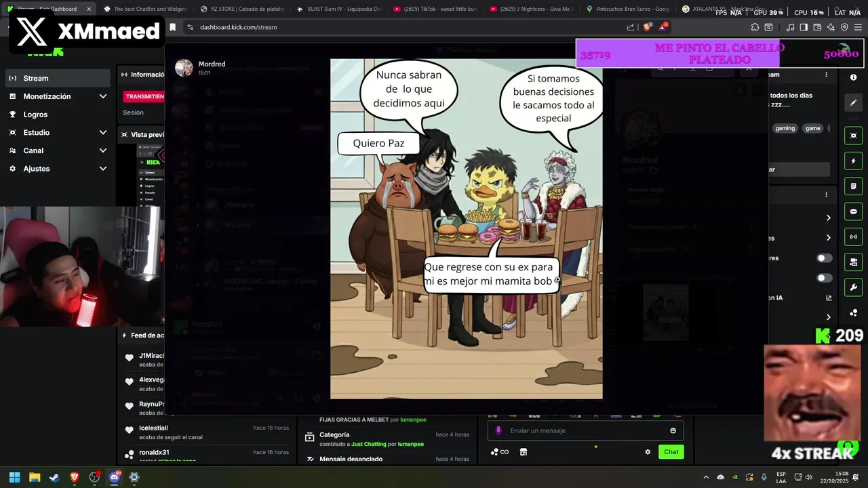868x488 pixels.
Task: Expand the Monetización menu chevron
Action: click(x=103, y=96)
